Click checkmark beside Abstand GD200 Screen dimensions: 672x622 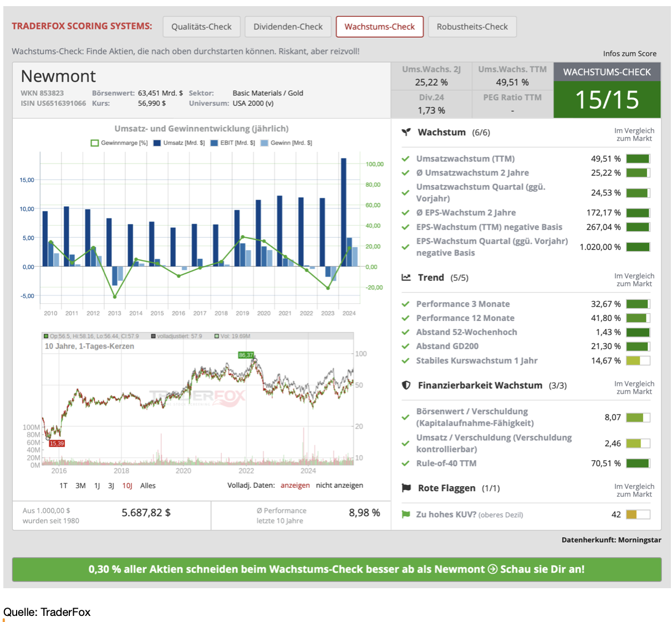click(406, 346)
